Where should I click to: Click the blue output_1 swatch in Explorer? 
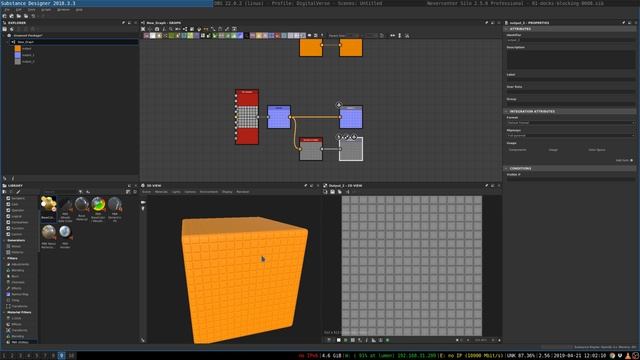coord(18,55)
